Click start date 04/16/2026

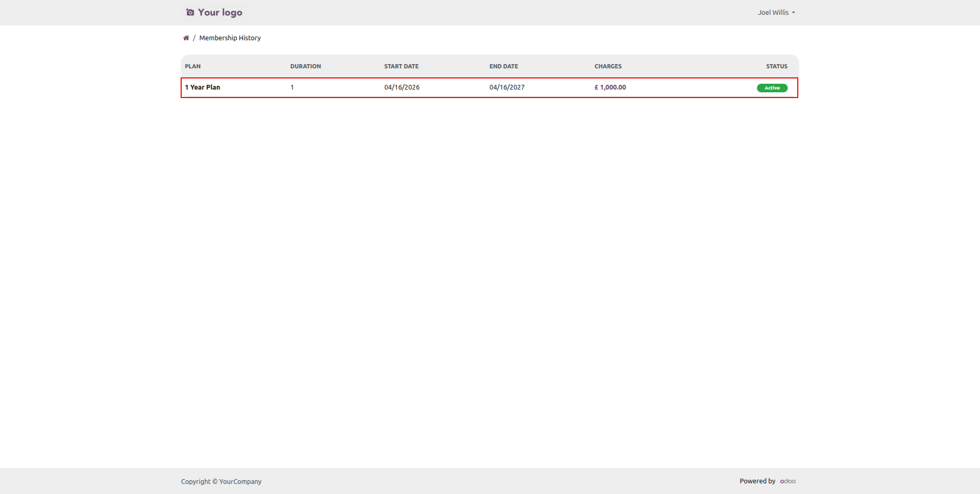click(402, 87)
